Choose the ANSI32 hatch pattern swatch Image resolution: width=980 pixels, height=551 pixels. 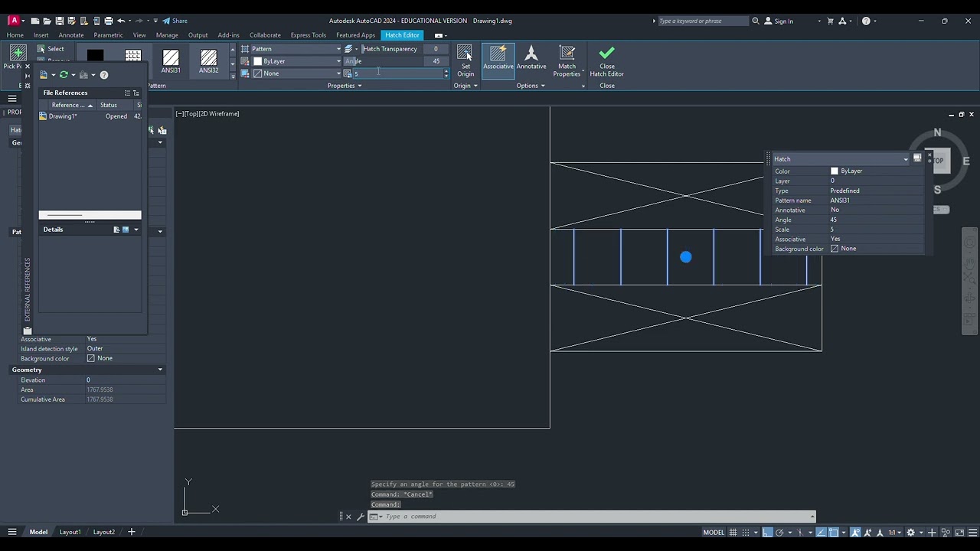208,61
